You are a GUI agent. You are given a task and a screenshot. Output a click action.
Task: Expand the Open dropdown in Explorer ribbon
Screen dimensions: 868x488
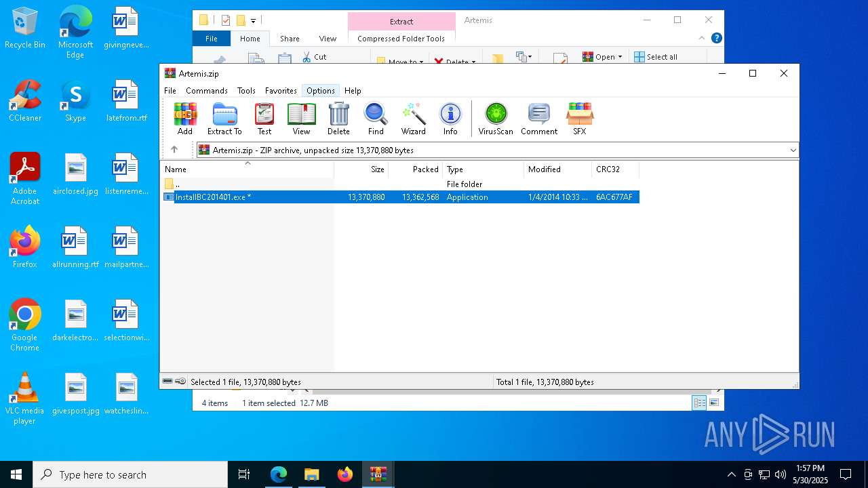(620, 57)
